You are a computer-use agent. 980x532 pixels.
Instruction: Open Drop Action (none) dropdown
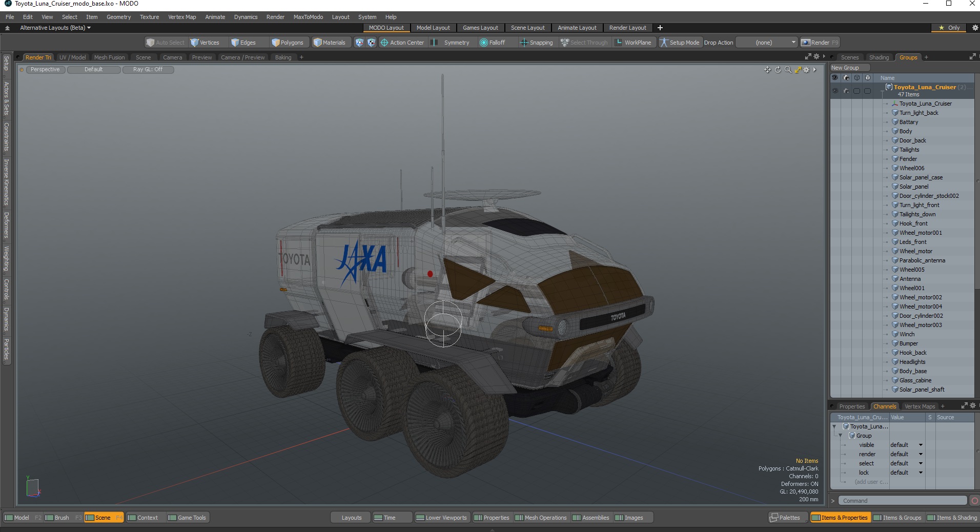coord(767,43)
